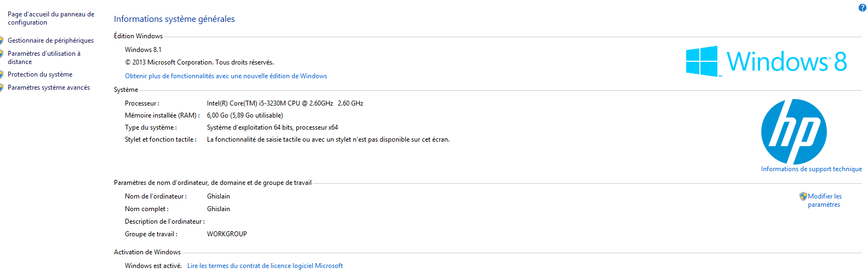Open Paramètres d'utilisation à distance

coord(44,57)
